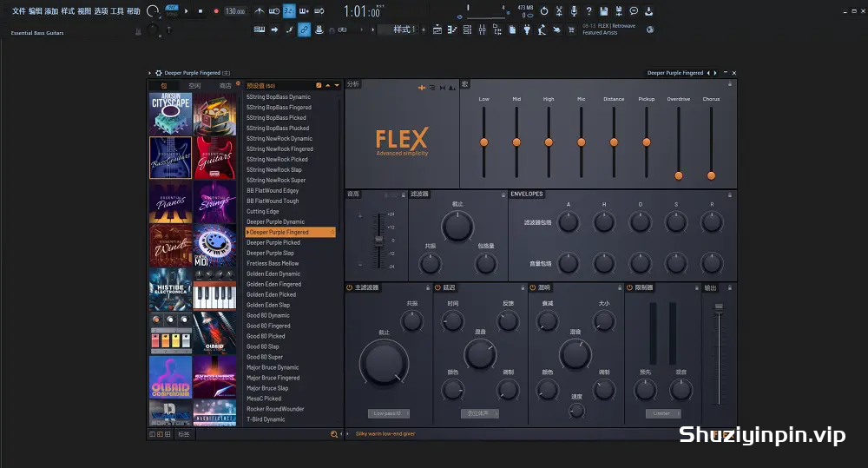Screen dimensions: 868x468
Task: Click the chat bubble icon in toolbar
Action: pyautogui.click(x=634, y=11)
